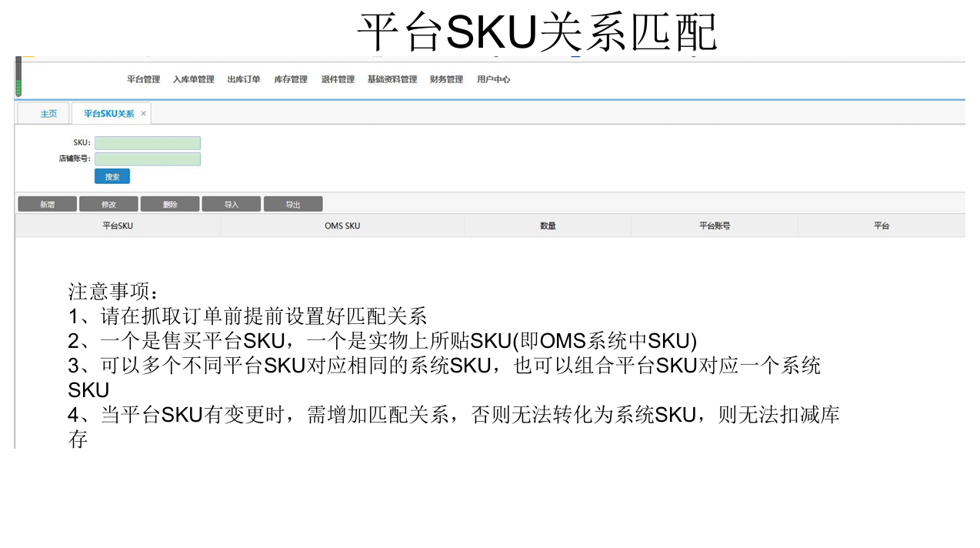Click the 新增 button
980x548 pixels.
pyautogui.click(x=47, y=204)
